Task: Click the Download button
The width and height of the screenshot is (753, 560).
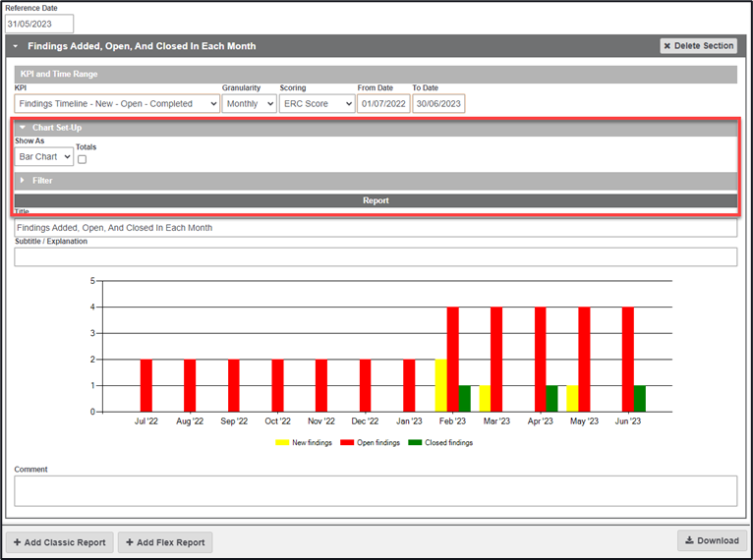Action: pyautogui.click(x=711, y=540)
